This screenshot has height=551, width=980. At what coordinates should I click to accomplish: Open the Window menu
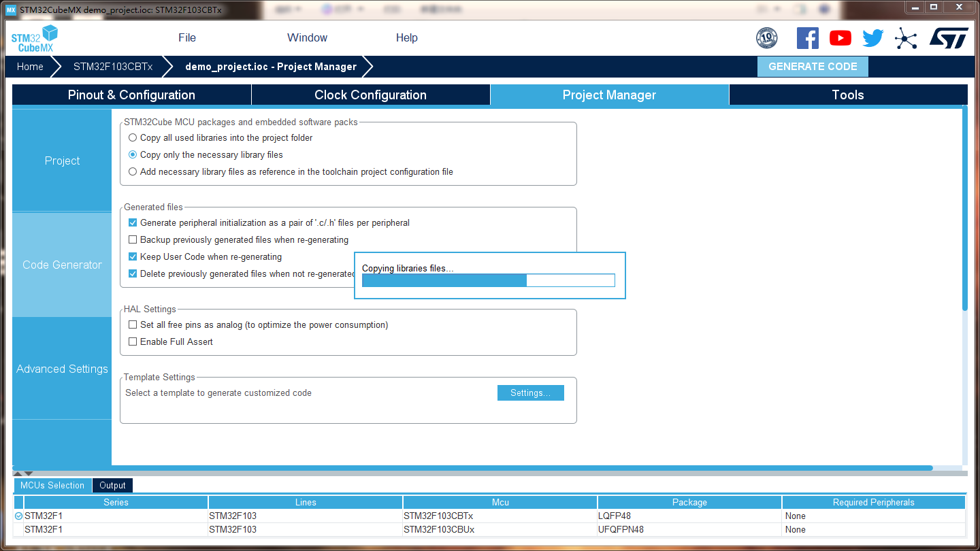coord(307,38)
